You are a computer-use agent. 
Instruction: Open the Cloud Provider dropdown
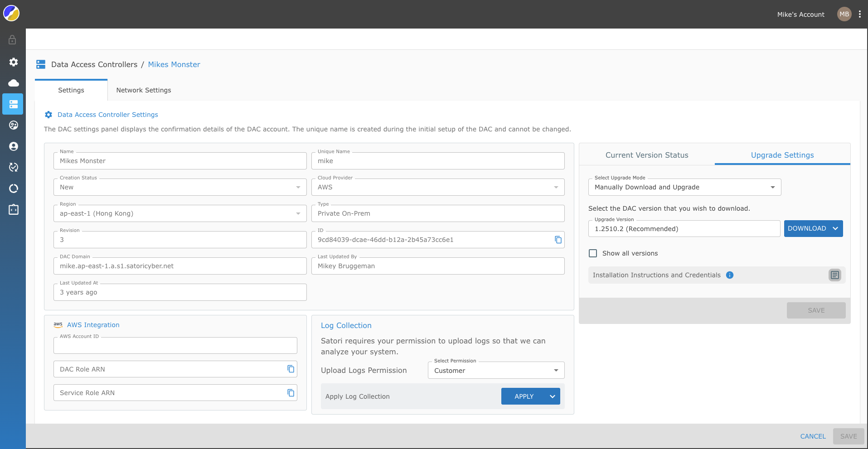(x=438, y=187)
